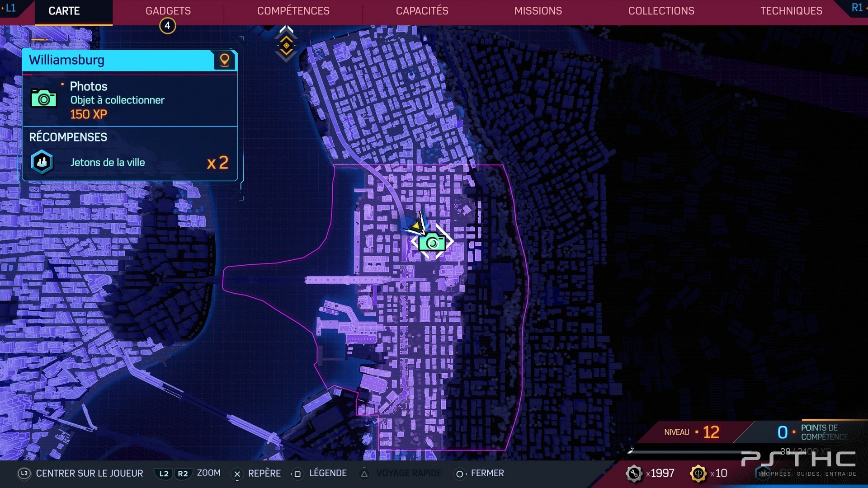Click the orange diamond objective marker at top

(286, 46)
